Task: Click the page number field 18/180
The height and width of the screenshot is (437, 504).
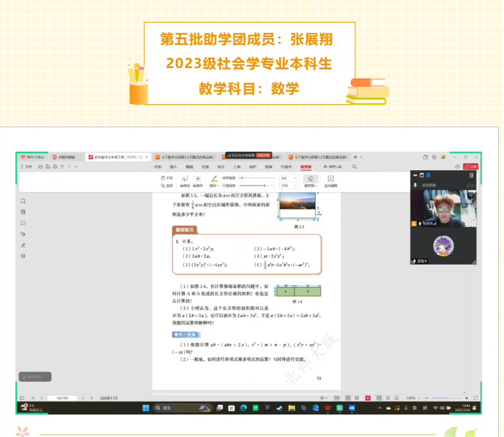Action: [62, 398]
